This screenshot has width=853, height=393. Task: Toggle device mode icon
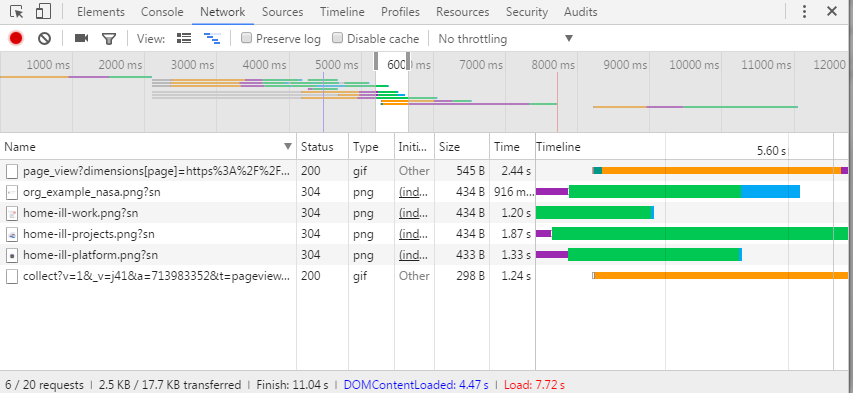(43, 11)
